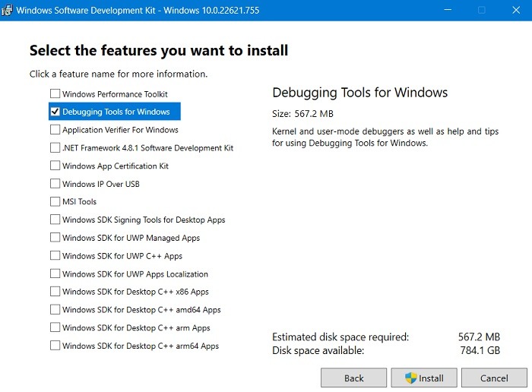Select Windows SDK for Desktop C++ arm64 Apps label
The width and height of the screenshot is (532, 392).
pyautogui.click(x=141, y=346)
